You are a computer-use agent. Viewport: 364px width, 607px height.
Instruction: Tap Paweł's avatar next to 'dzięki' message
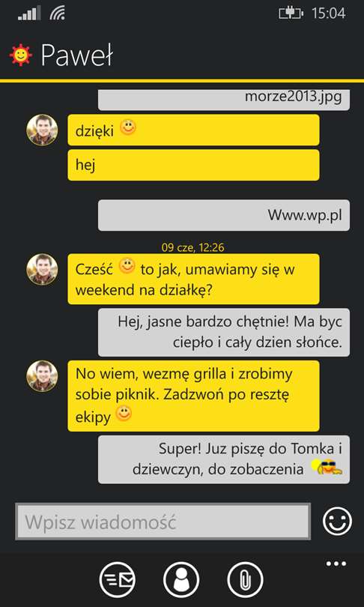click(x=42, y=130)
